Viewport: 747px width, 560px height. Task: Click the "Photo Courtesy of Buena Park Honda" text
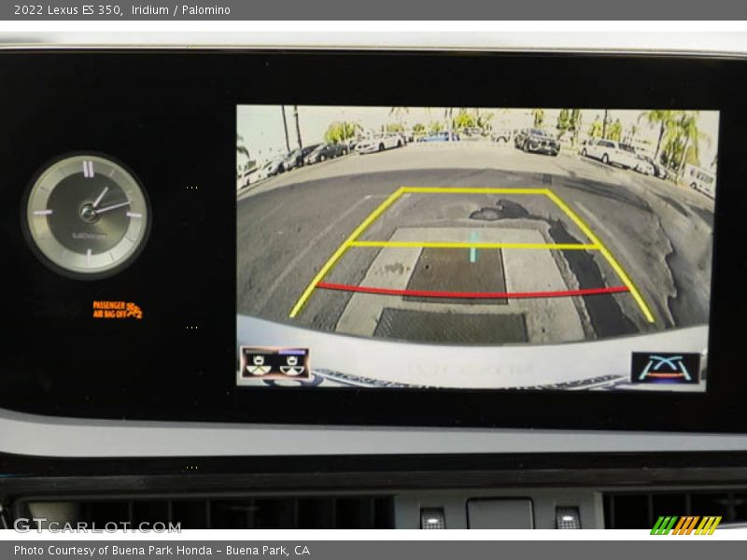tap(113, 551)
